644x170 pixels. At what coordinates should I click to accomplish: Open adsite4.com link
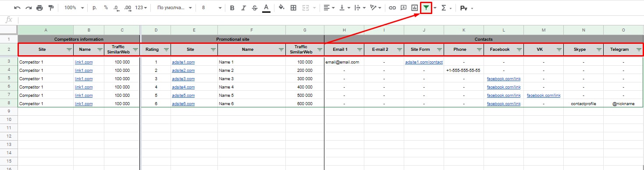click(x=183, y=87)
